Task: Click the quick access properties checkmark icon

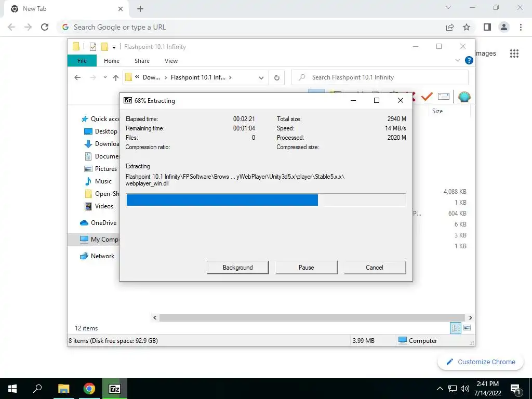Action: [x=92, y=47]
